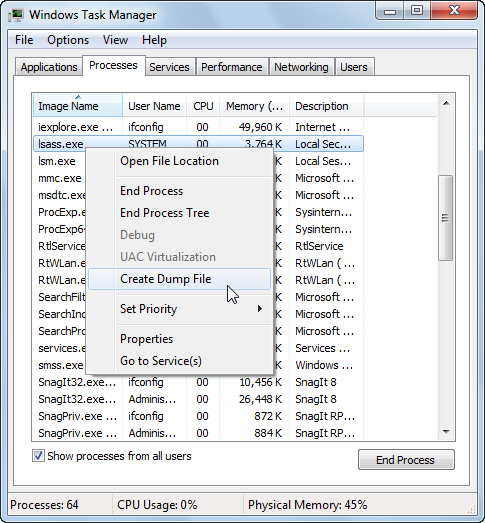This screenshot has height=523, width=485.
Task: Select the lsass.exe process row
Action: pos(198,144)
